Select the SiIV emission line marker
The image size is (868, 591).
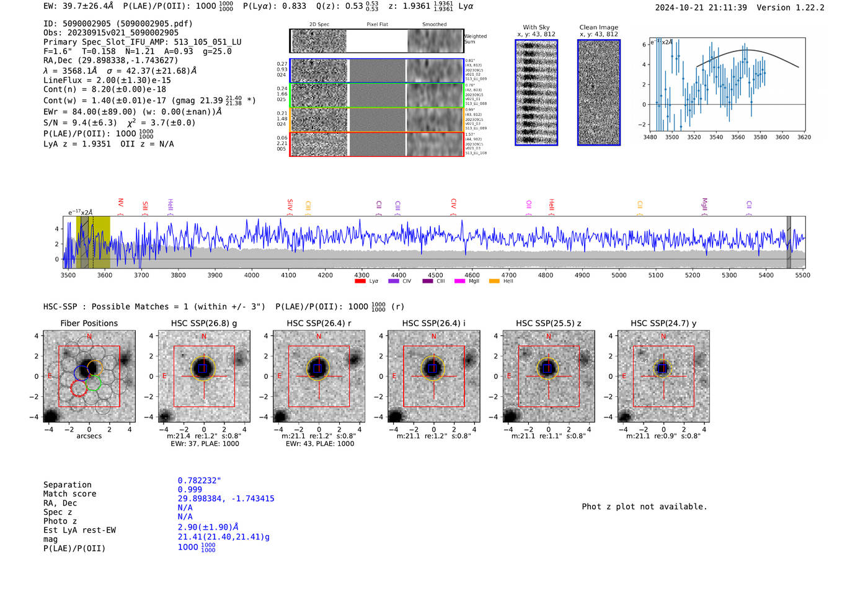point(290,207)
